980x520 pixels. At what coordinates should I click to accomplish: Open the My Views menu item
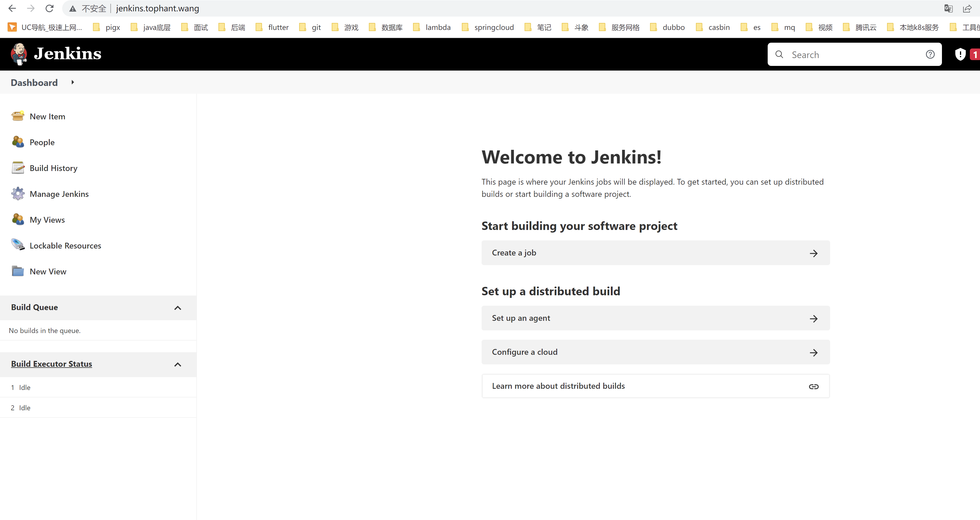pos(47,220)
